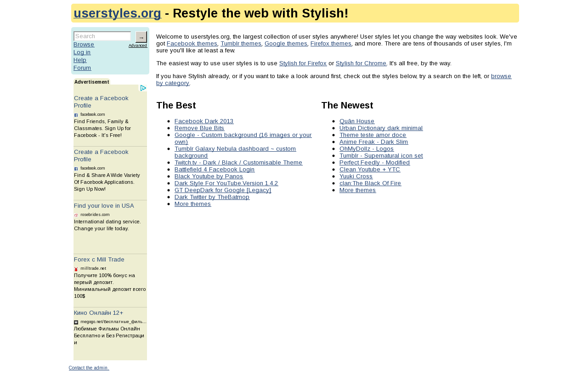Open the Yuuki Cross style
This screenshot has width=588, height=375.
(356, 176)
